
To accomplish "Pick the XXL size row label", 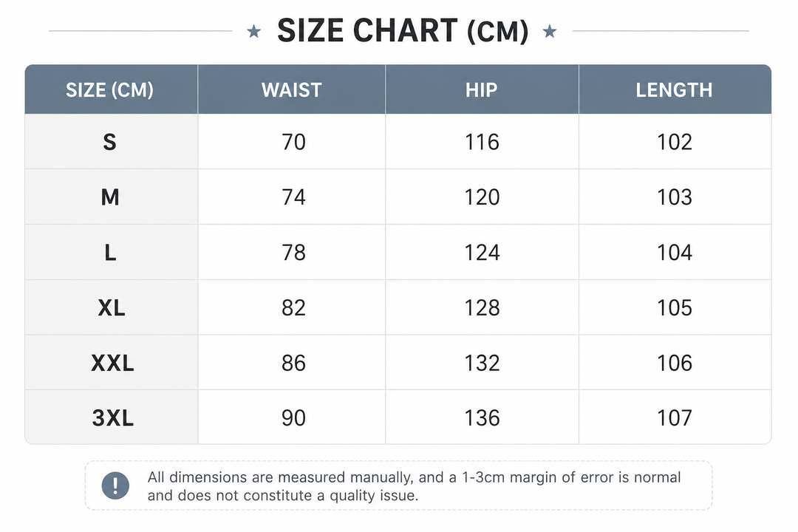I will (x=112, y=364).
